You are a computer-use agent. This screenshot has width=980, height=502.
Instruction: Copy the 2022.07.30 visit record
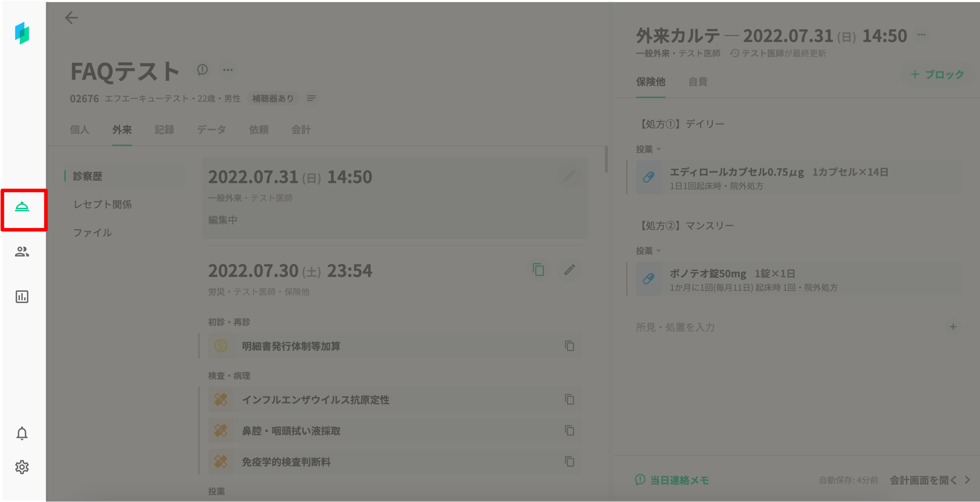[538, 270]
